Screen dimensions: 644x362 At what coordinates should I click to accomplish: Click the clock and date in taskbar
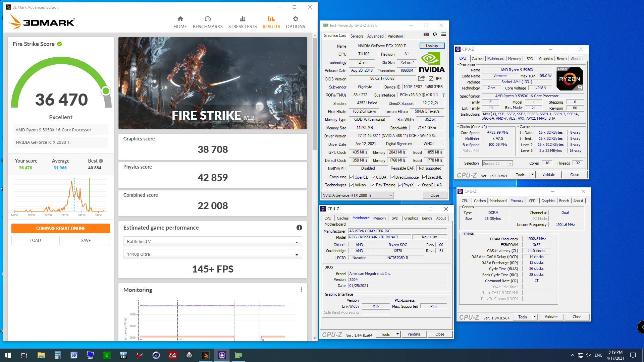click(615, 355)
